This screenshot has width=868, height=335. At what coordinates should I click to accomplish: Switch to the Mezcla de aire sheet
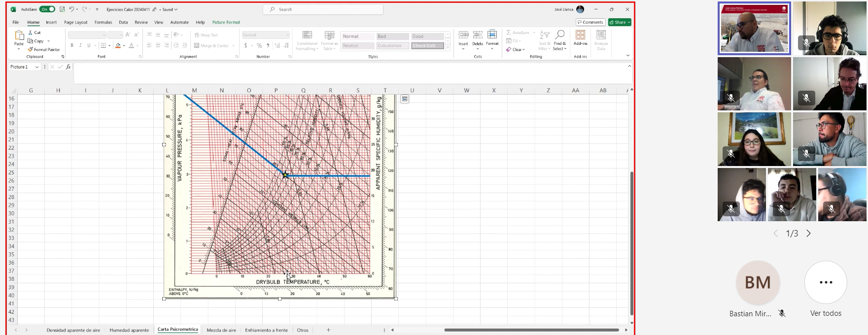pyautogui.click(x=221, y=330)
